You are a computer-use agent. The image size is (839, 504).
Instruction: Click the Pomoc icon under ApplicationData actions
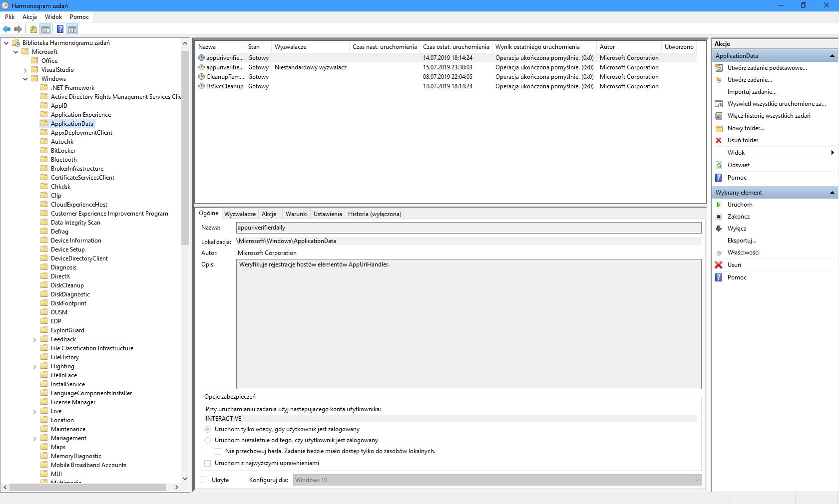tap(719, 178)
